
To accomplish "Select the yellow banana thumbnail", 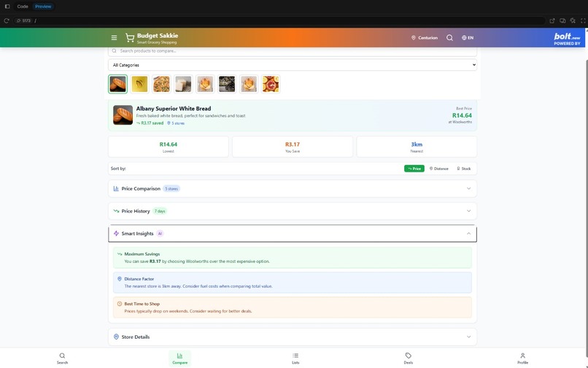I will coord(139,84).
